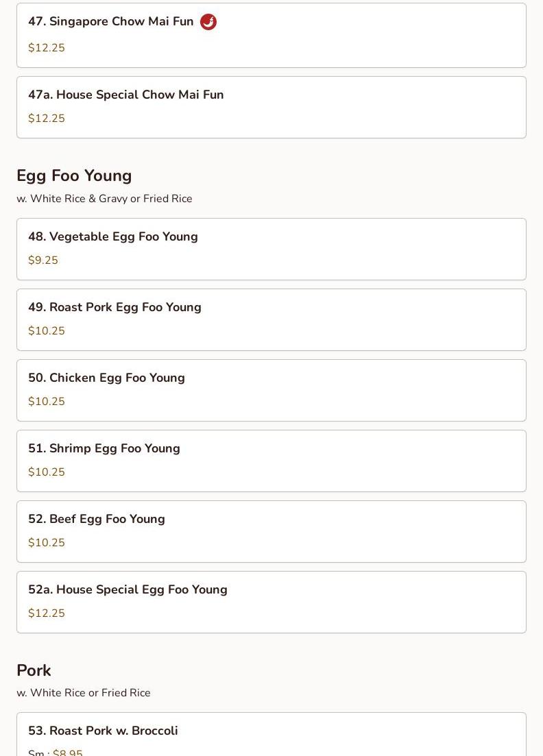Viewport: 543px width, 756px height.
Task: Click $12.25 price of House Special Egg Foo Young
Action: 47,613
